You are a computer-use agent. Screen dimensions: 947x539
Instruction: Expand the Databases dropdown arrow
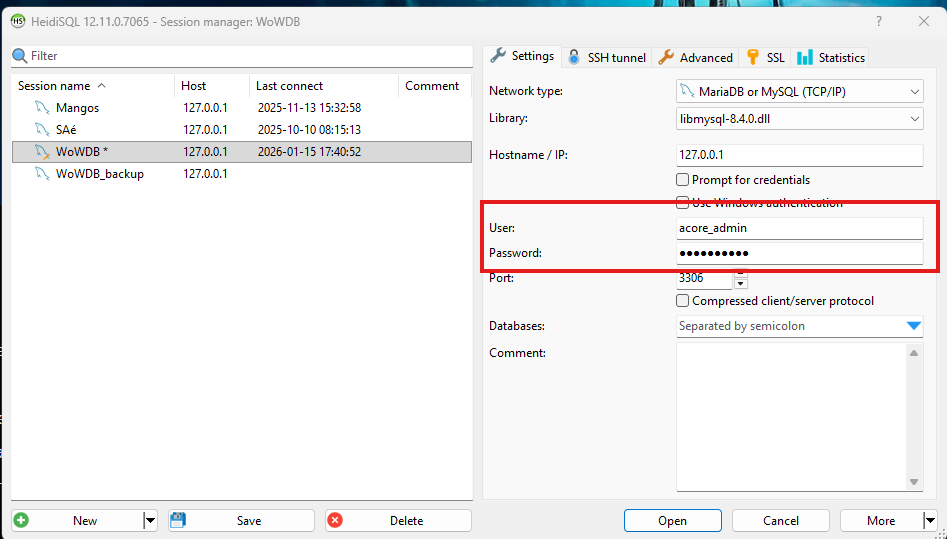pyautogui.click(x=914, y=326)
